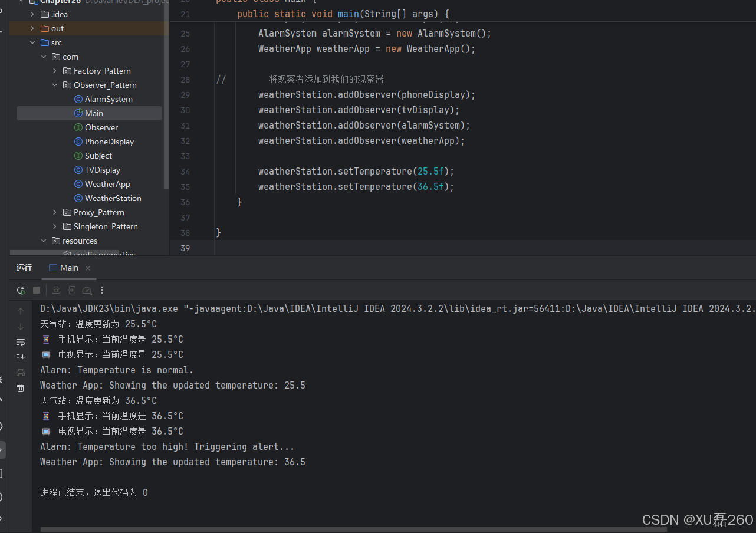Click the console up-arrow icon
Viewport: 756px width, 533px height.
tap(21, 311)
